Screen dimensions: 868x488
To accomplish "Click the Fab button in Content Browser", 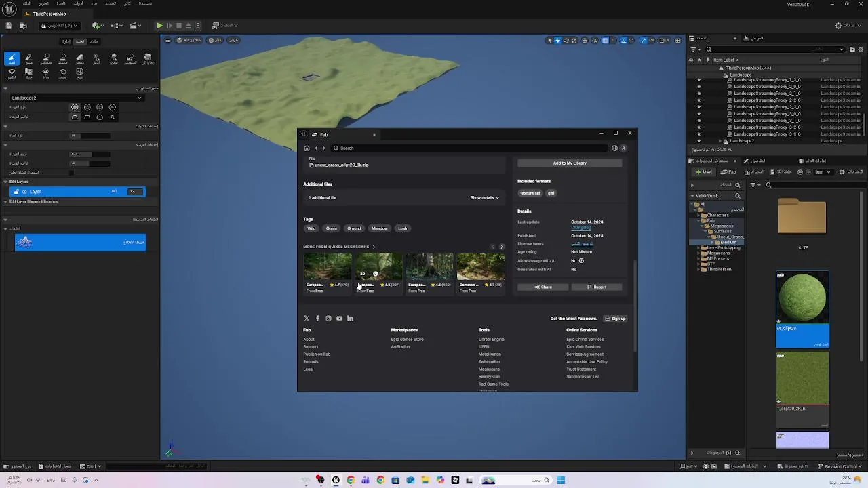I will (x=728, y=171).
